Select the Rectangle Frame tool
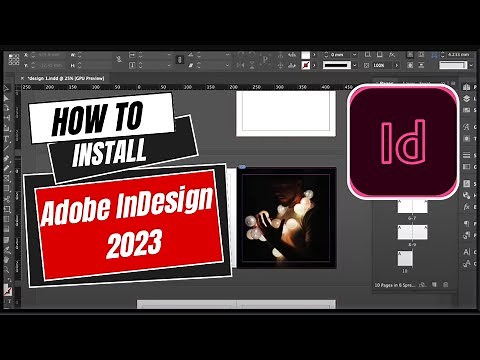 [x=6, y=179]
